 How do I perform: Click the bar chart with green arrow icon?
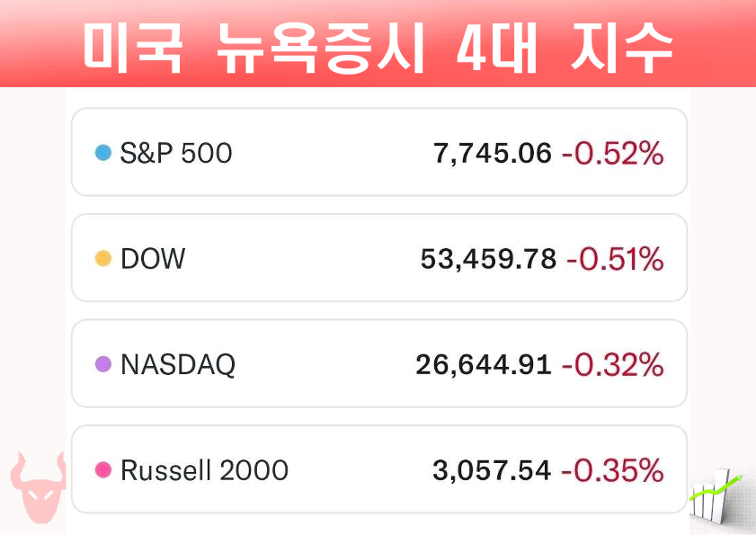[715, 495]
